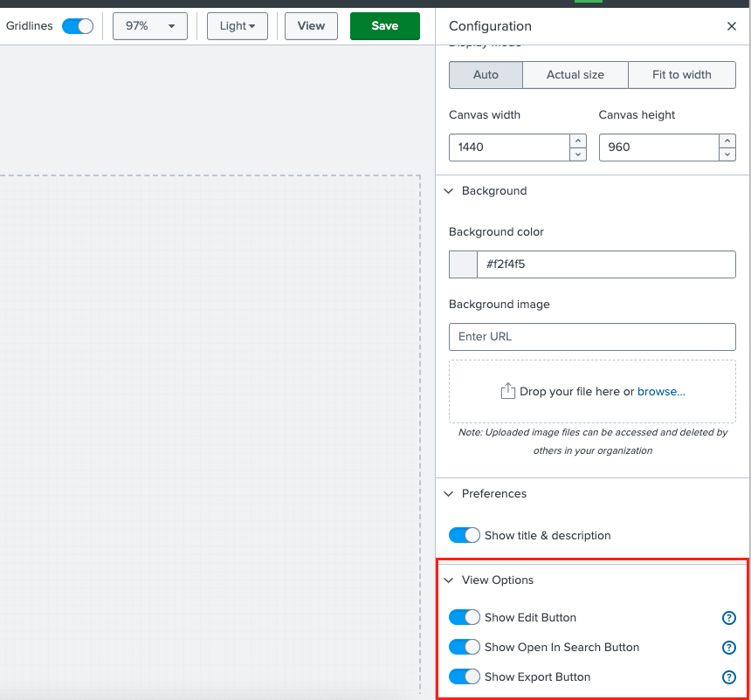Toggle Gridlines off
Image resolution: width=751 pixels, height=700 pixels.
pos(78,26)
